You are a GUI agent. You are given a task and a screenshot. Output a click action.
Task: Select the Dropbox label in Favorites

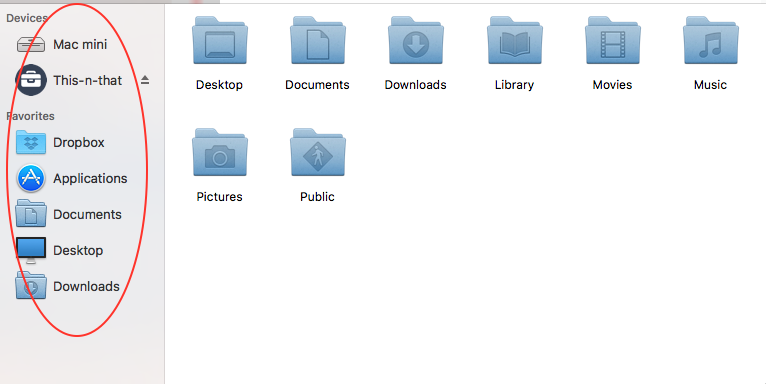click(79, 142)
